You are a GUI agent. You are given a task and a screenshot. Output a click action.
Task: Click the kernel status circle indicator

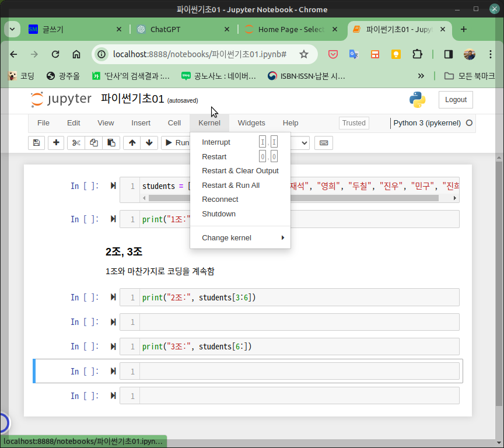tap(469, 123)
